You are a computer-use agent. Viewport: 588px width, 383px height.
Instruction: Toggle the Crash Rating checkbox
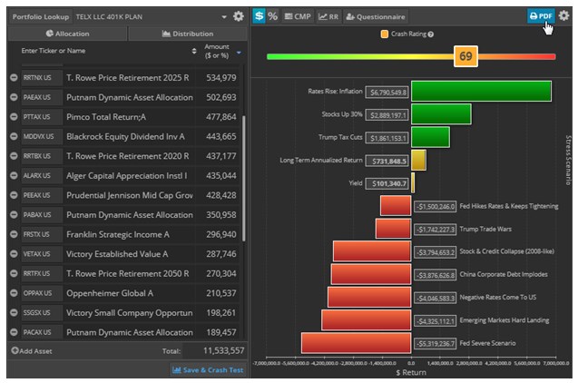[385, 34]
